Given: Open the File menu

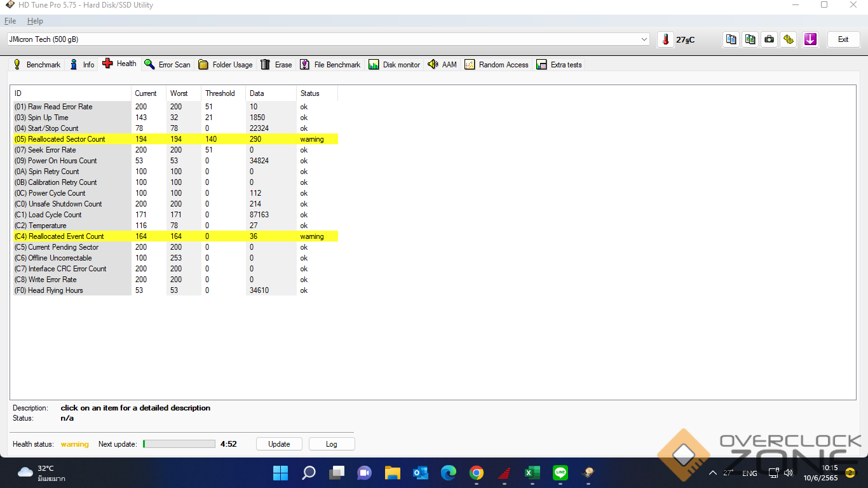Looking at the screenshot, I should [x=10, y=21].
